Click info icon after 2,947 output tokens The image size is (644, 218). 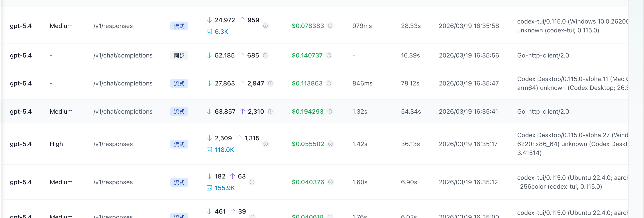(x=270, y=83)
